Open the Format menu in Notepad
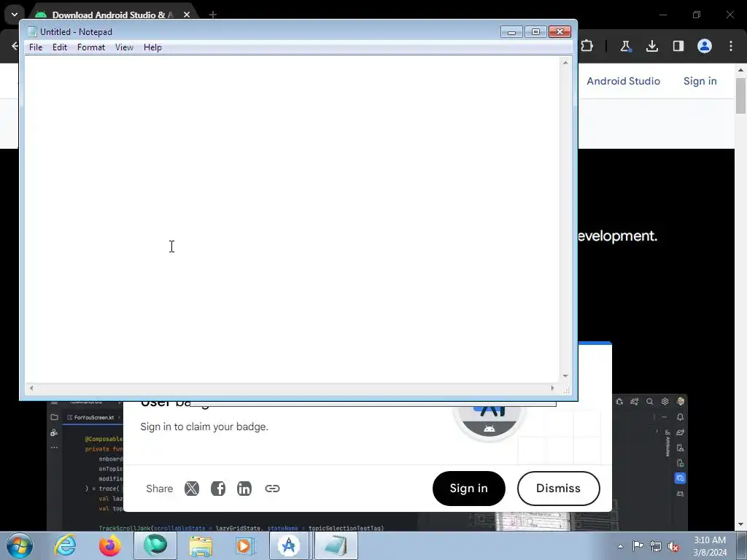Screen dimensions: 747x560 (91, 47)
